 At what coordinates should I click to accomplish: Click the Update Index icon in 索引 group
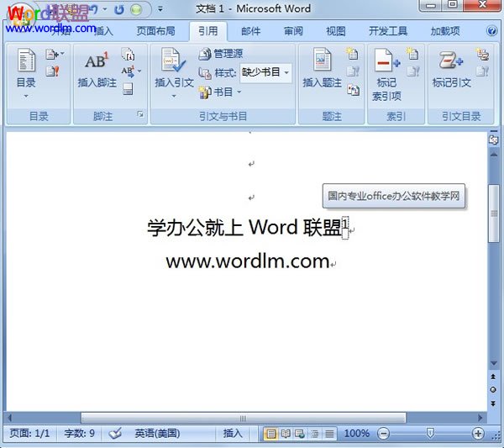(x=413, y=71)
